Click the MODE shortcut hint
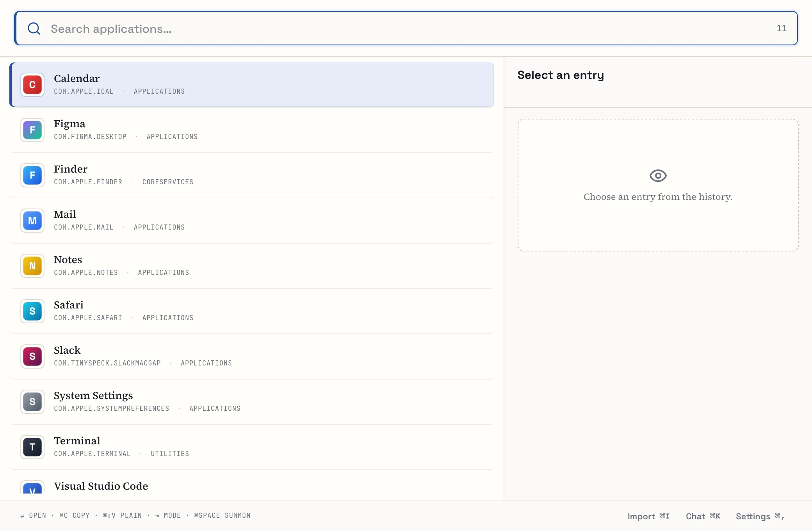 click(x=168, y=515)
